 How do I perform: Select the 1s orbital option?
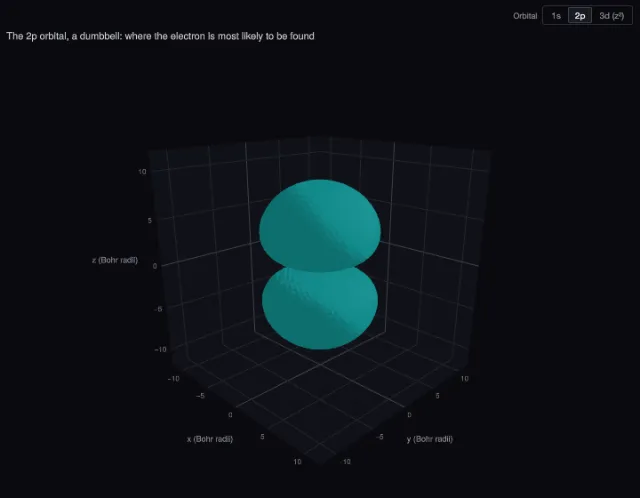click(x=556, y=16)
